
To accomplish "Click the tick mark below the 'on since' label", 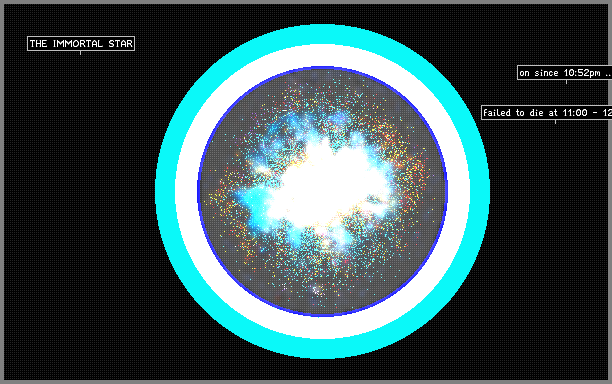I will click(x=566, y=82).
